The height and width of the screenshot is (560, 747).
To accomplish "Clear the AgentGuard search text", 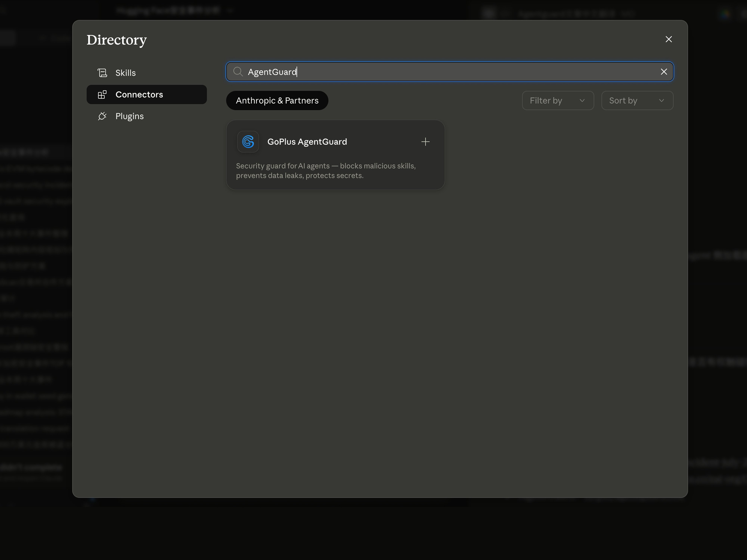I will click(664, 71).
